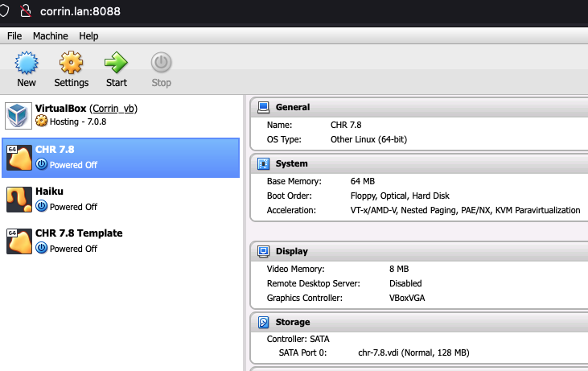Screen dimensions: 588x371
Task: Open Settings via the gear icon
Action: pyautogui.click(x=71, y=63)
